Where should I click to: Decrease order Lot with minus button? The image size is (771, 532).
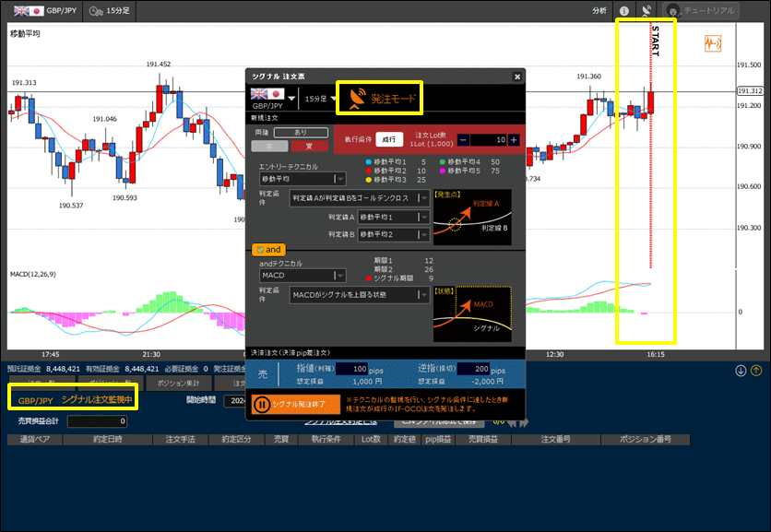(463, 140)
